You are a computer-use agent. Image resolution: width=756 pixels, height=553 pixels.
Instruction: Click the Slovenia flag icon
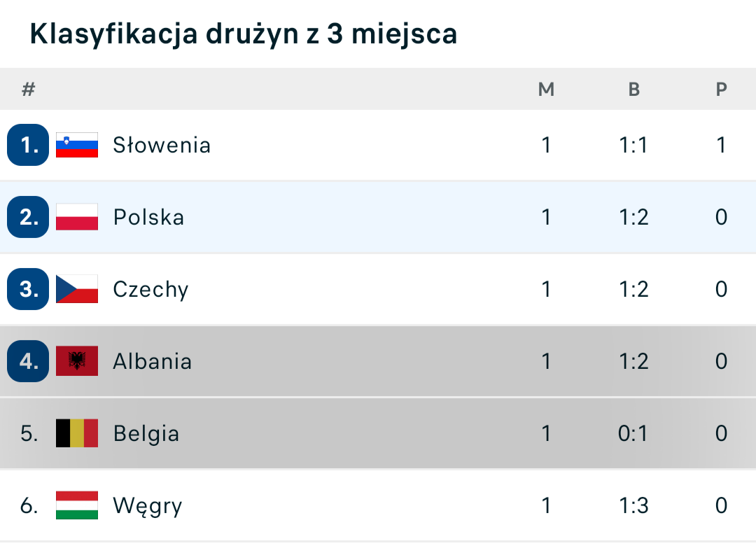coord(77,145)
